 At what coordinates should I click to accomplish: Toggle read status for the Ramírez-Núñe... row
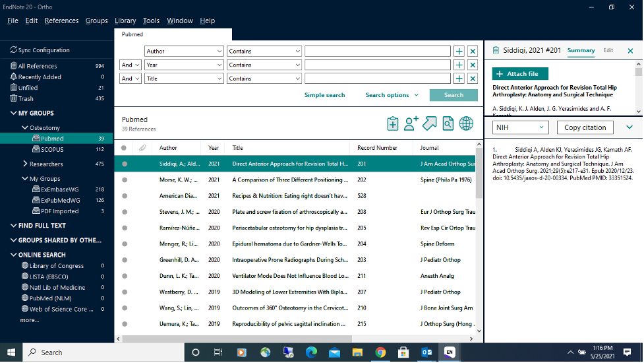click(125, 228)
